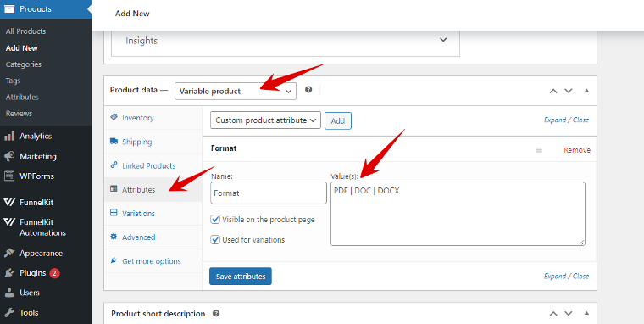644x324 pixels.
Task: Open the Get more options tab
Action: 153,261
